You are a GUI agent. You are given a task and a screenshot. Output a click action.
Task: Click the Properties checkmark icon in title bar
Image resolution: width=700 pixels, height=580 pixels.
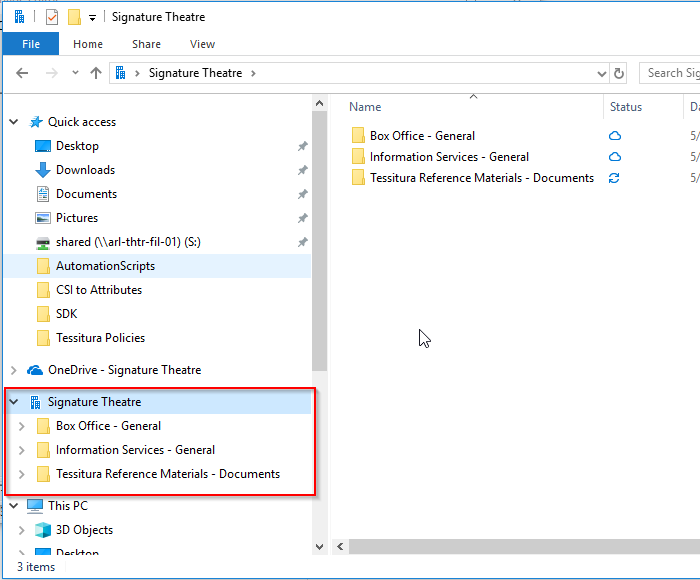[x=52, y=17]
